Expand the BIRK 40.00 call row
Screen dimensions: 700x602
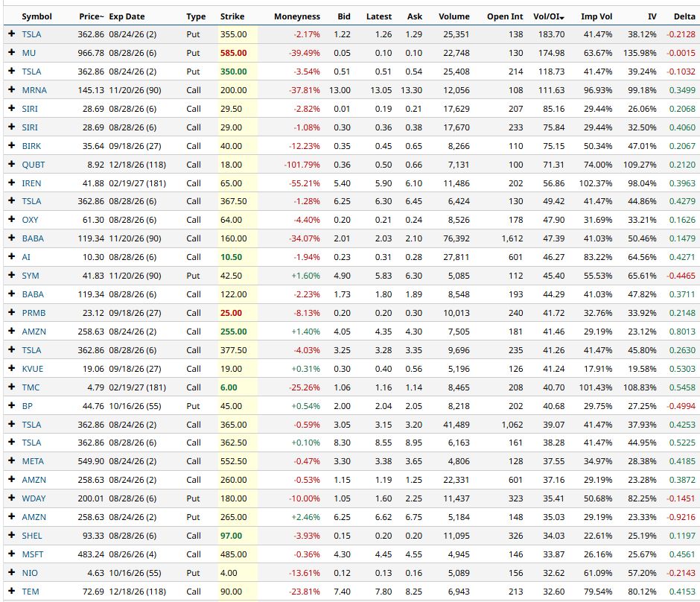tap(12, 145)
